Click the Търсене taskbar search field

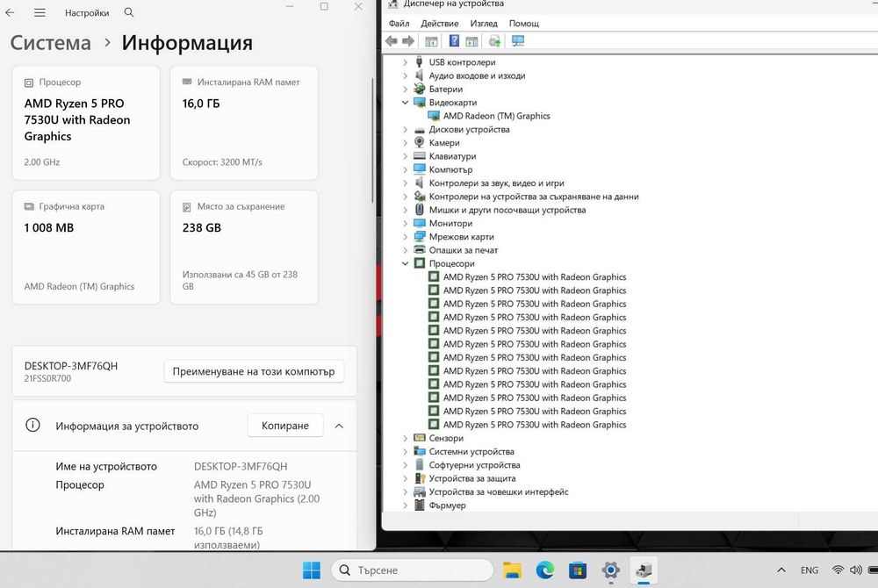tap(413, 570)
